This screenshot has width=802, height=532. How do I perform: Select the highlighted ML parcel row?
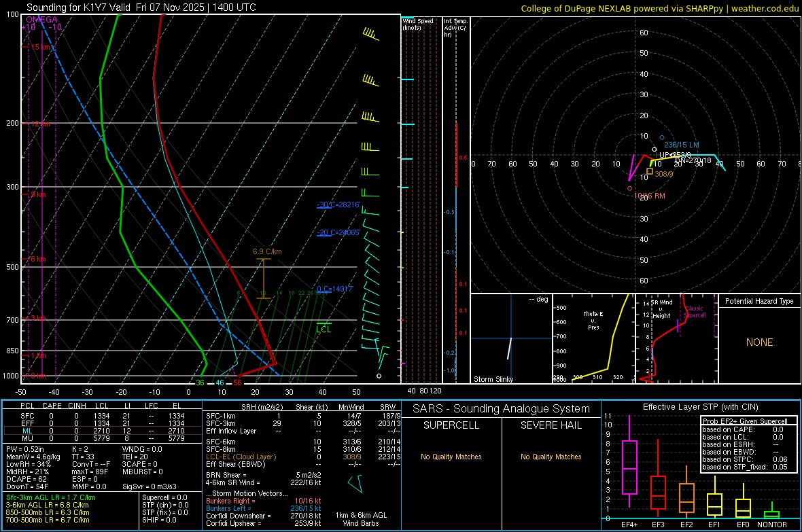[x=103, y=431]
